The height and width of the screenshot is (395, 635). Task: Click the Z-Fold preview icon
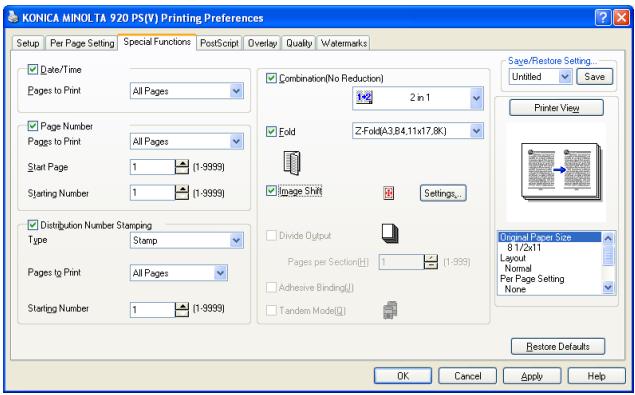click(292, 163)
